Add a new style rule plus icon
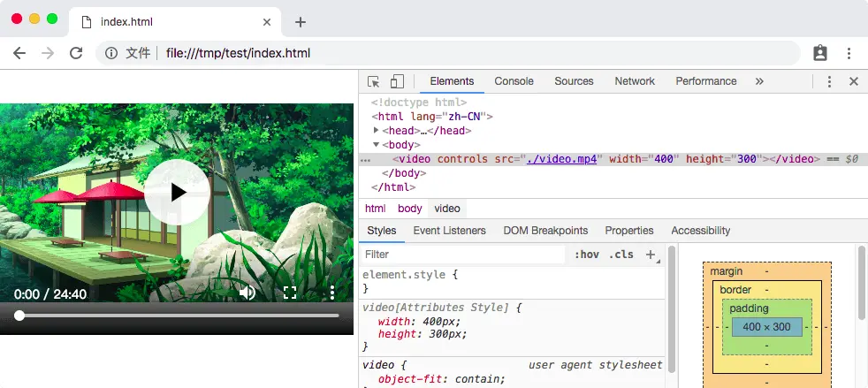The image size is (868, 388). [651, 255]
